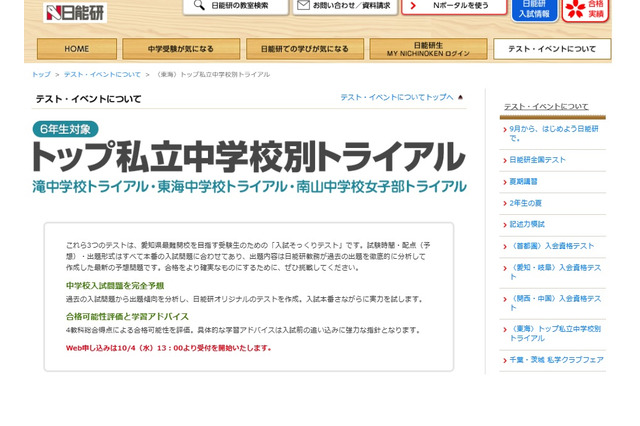Open 日能研の教室検索
The width and height of the screenshot is (640, 426).
[236, 7]
